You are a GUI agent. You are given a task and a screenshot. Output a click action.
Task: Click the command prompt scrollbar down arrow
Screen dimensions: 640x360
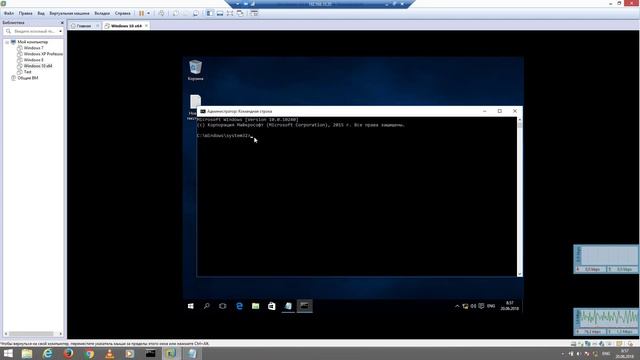520,274
